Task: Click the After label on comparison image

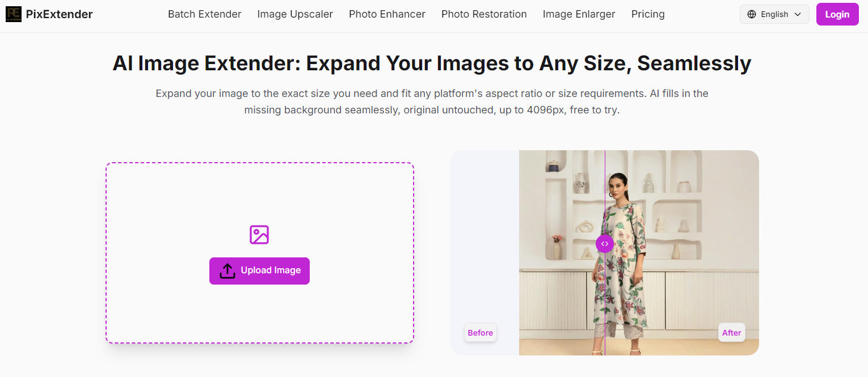Action: 731,333
